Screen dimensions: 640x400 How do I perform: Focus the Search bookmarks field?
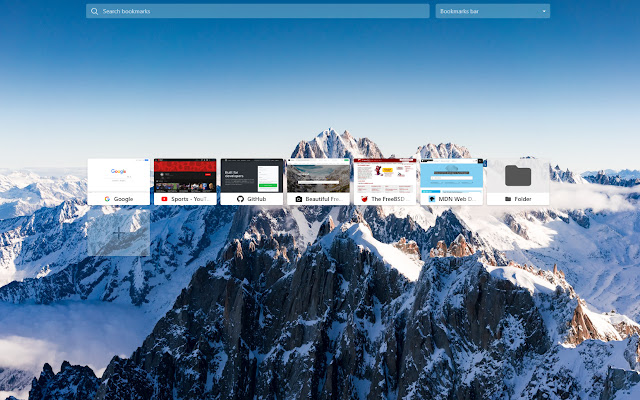[258, 11]
